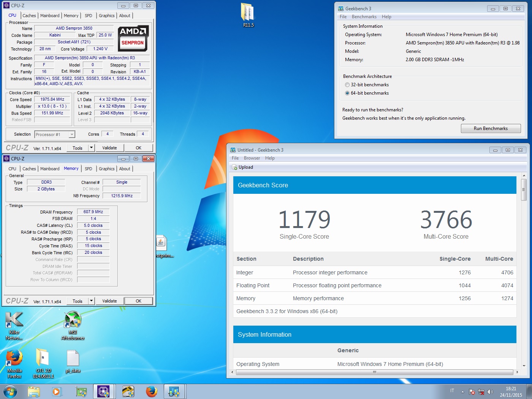Screen dimensions: 532x399
Task: Click the DRAM Frequency value 607.9 MHz
Action: [93, 212]
